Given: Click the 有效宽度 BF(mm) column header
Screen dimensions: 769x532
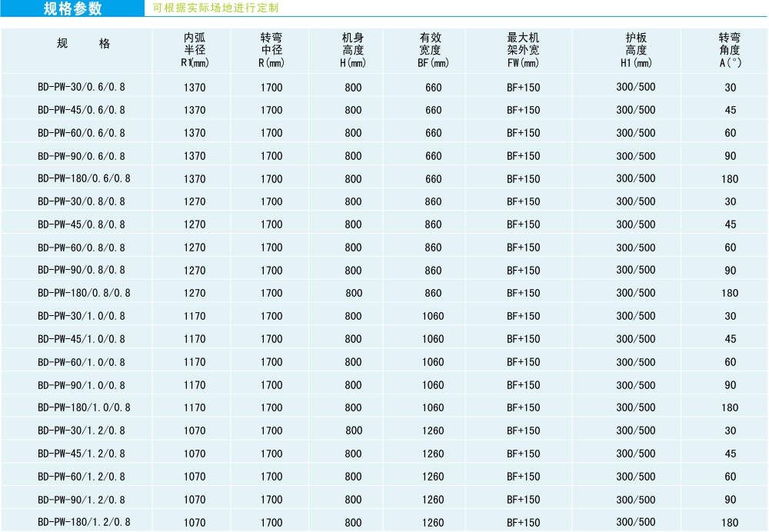Looking at the screenshot, I should (x=433, y=50).
